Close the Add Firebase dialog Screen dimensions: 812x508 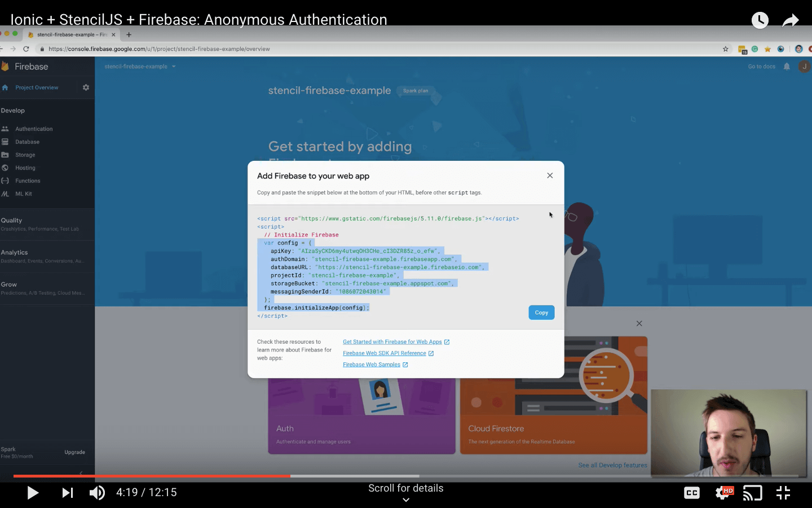(550, 176)
